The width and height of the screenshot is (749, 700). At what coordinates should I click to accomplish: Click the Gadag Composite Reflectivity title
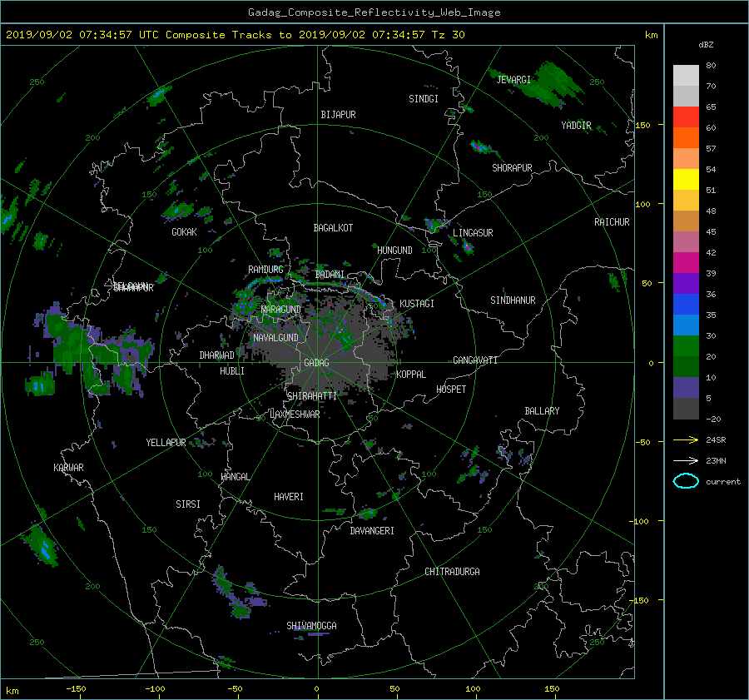(x=374, y=12)
